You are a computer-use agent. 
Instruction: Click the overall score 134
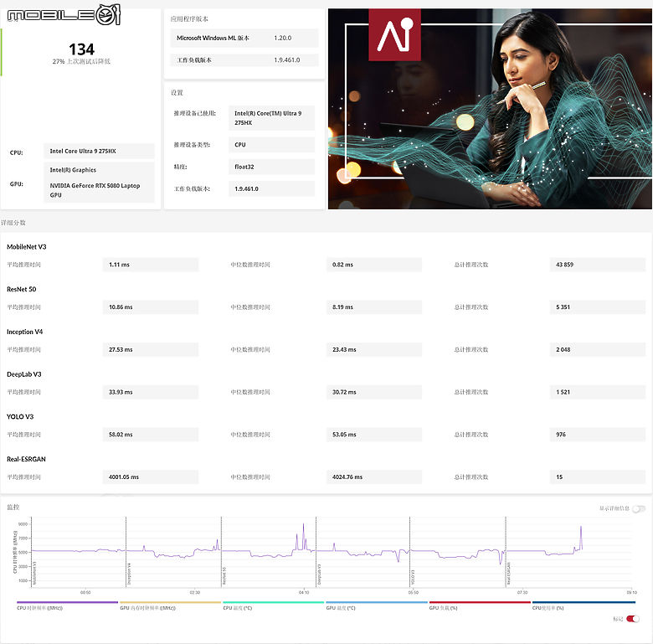82,49
